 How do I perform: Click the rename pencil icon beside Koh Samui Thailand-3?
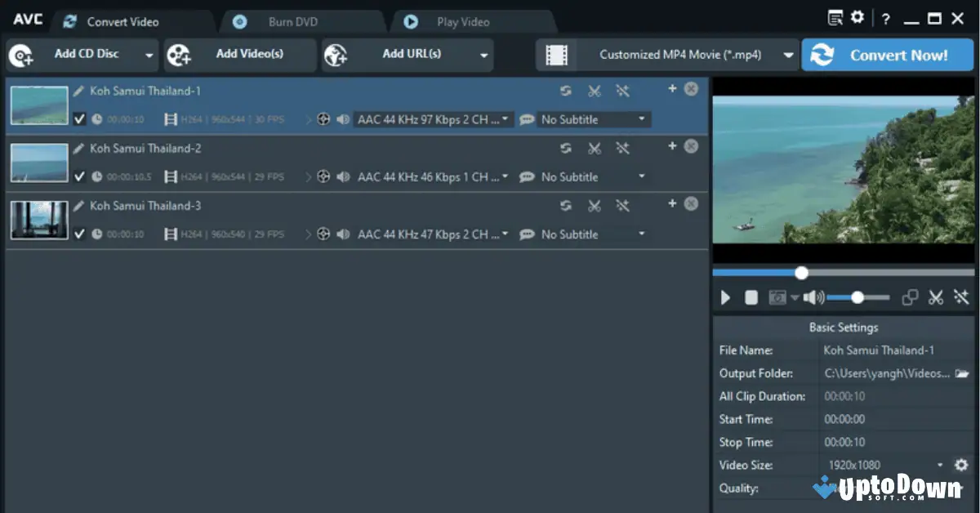[x=78, y=205]
